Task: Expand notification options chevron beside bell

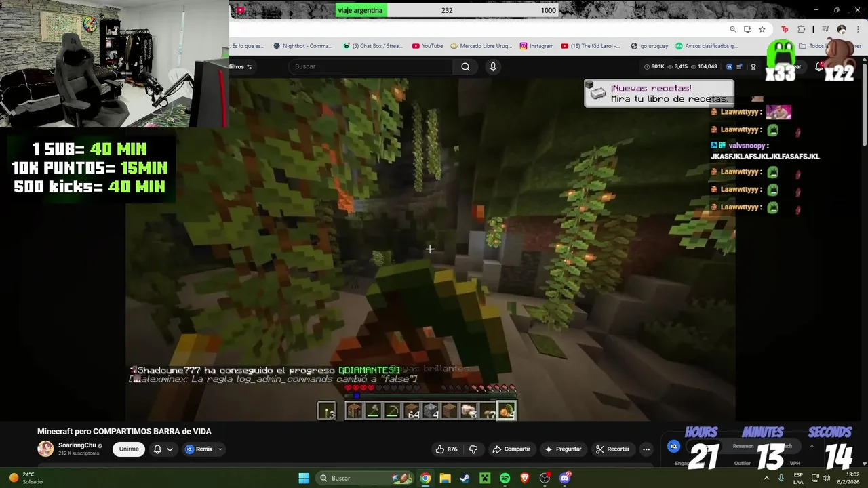Action: click(x=170, y=449)
